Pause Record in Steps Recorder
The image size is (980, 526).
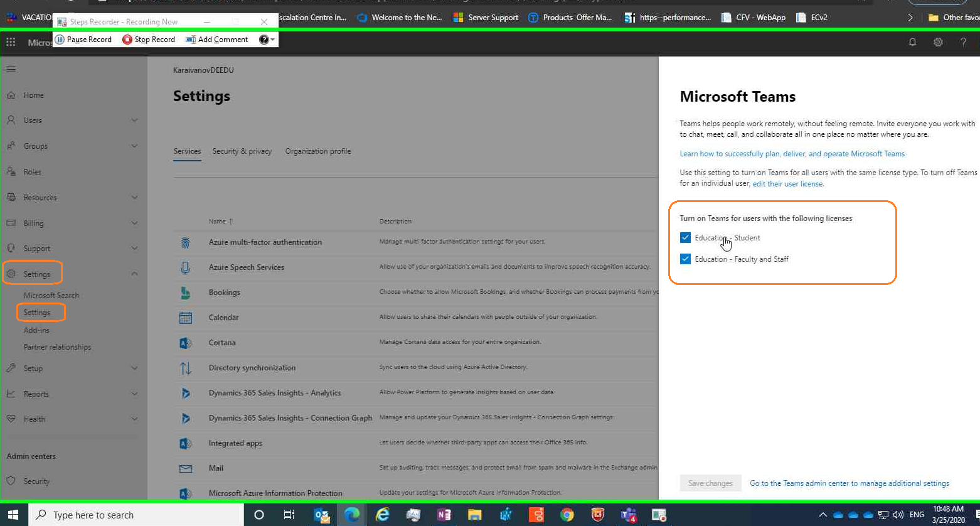(83, 40)
